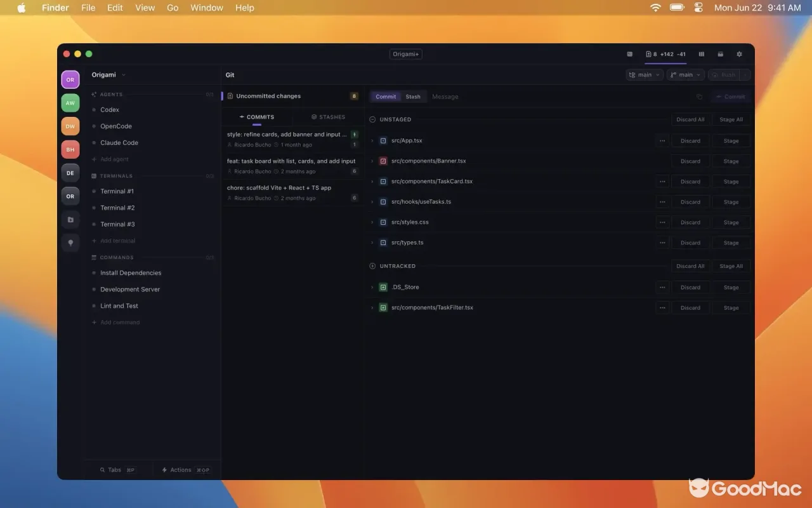
Task: Switch to the green AW workspace avatar
Action: (70, 103)
